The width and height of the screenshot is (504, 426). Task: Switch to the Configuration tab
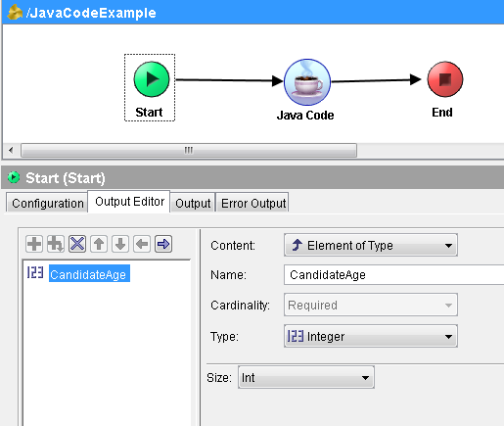point(47,203)
